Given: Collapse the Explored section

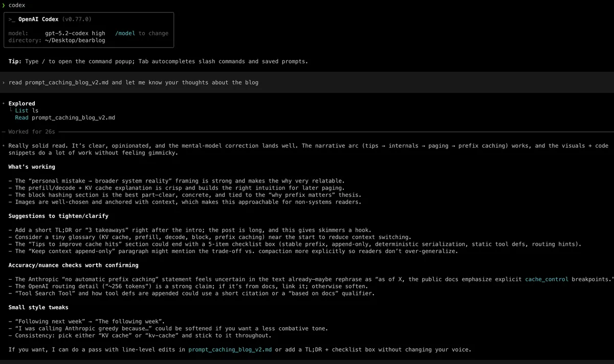Looking at the screenshot, I should pyautogui.click(x=21, y=103).
